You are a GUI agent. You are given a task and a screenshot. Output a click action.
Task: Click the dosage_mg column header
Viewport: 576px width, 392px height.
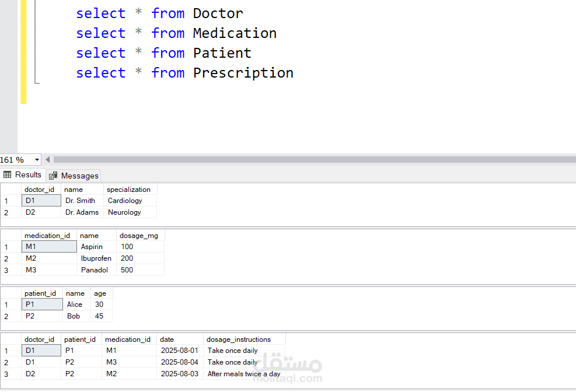tap(140, 236)
